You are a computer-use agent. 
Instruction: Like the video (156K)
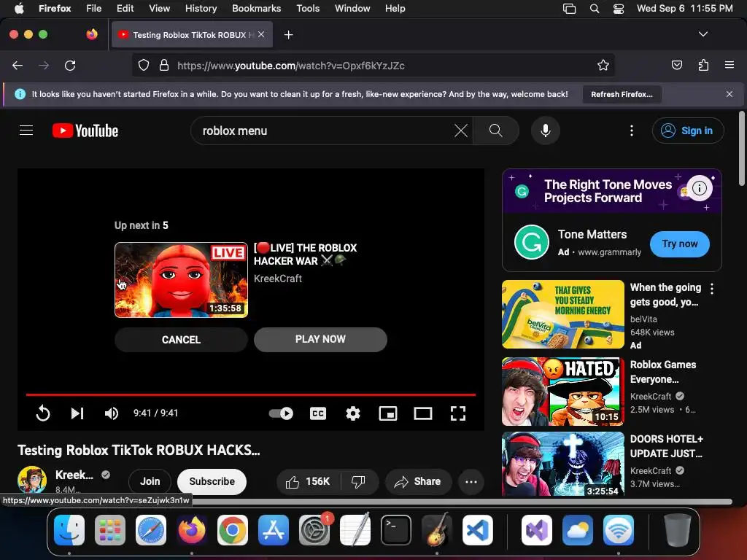[x=309, y=481]
